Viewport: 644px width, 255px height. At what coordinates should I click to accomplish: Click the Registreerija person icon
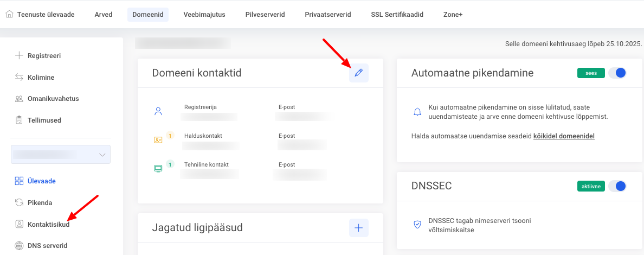click(x=158, y=111)
